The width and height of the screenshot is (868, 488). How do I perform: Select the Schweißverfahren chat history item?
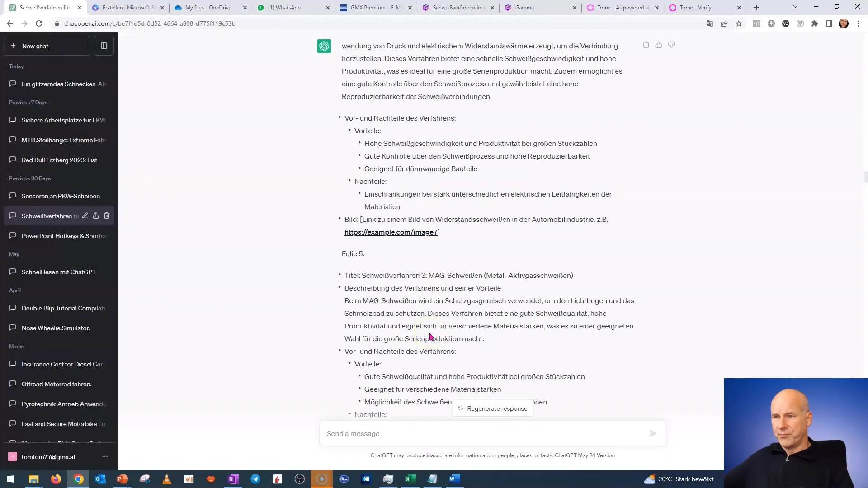[47, 216]
